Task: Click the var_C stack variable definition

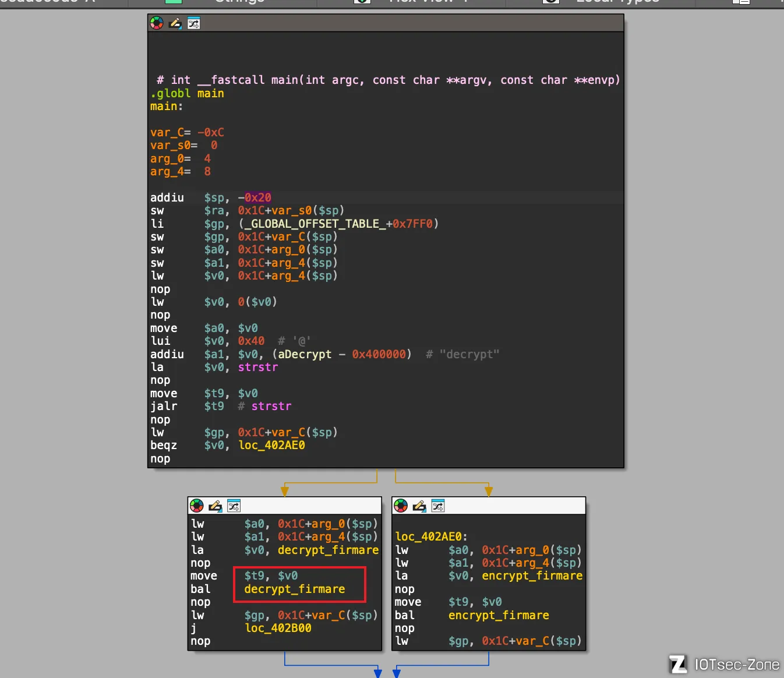Action: pyautogui.click(x=167, y=132)
